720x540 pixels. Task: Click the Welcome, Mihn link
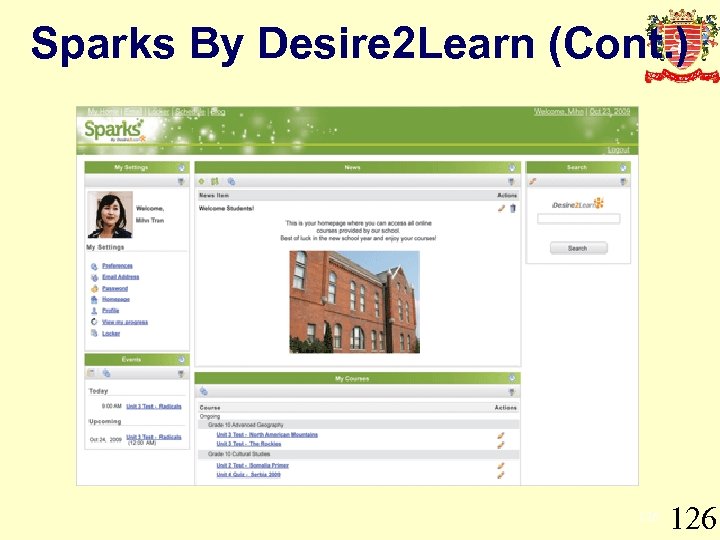tap(559, 112)
